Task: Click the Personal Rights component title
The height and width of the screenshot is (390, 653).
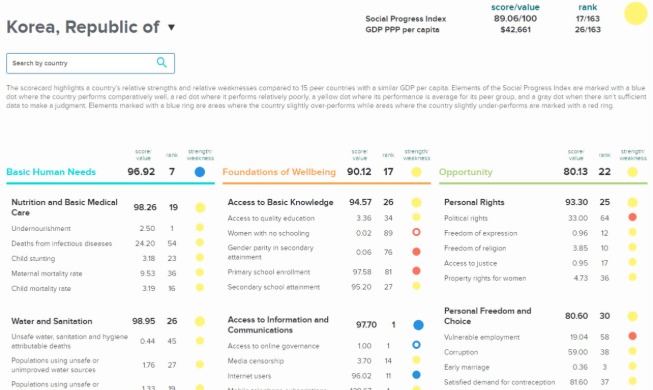Action: pos(474,202)
